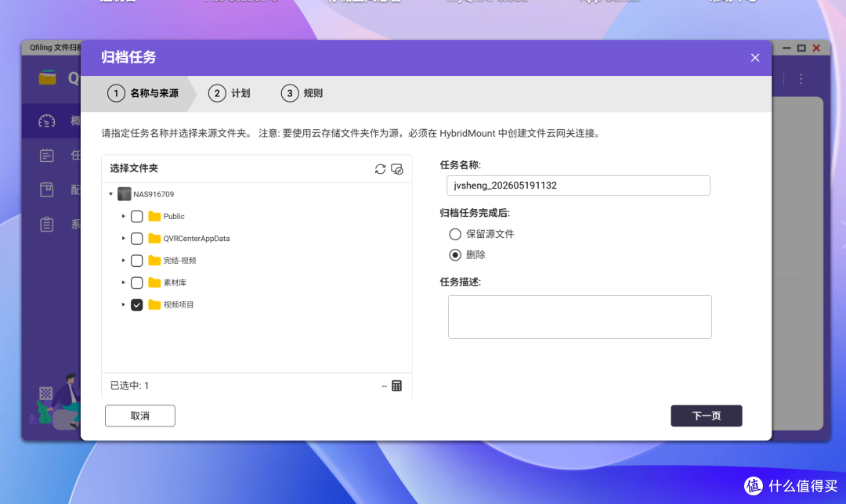Click the 视频项目 folder icon
Screen dimensions: 846x504
coord(154,304)
